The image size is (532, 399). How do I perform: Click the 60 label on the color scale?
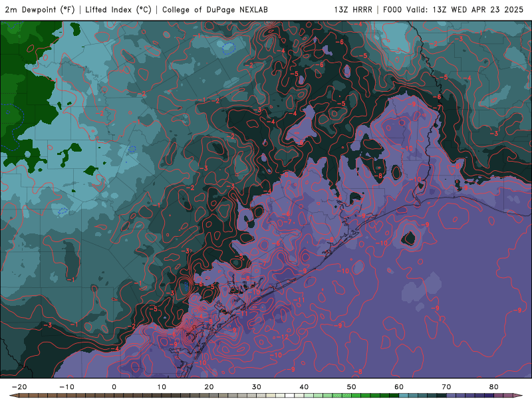tap(399, 387)
